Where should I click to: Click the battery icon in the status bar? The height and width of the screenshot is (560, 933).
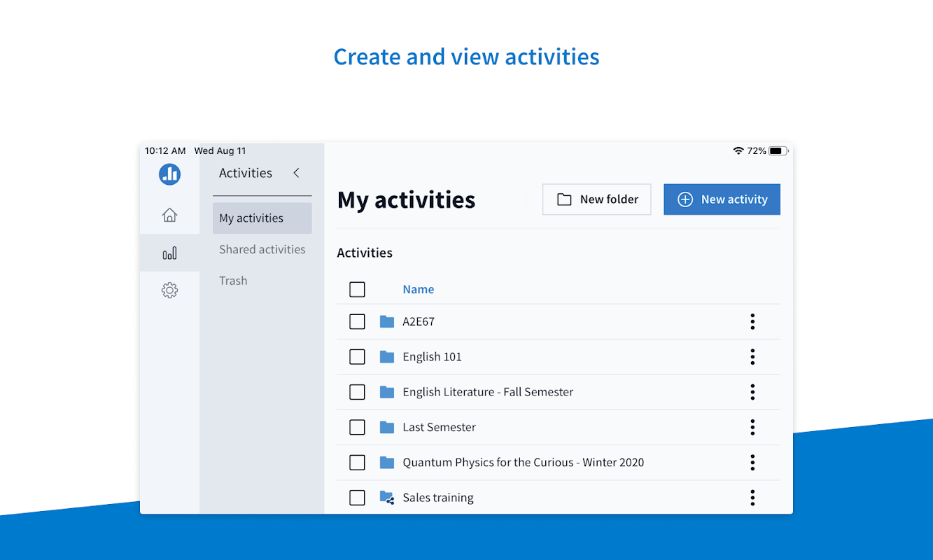click(778, 150)
